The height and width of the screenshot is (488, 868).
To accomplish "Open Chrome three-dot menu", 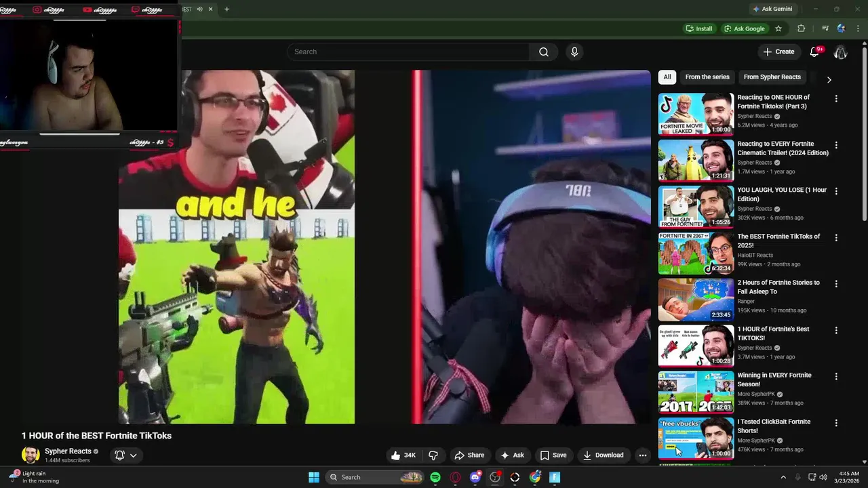I will 858,28.
